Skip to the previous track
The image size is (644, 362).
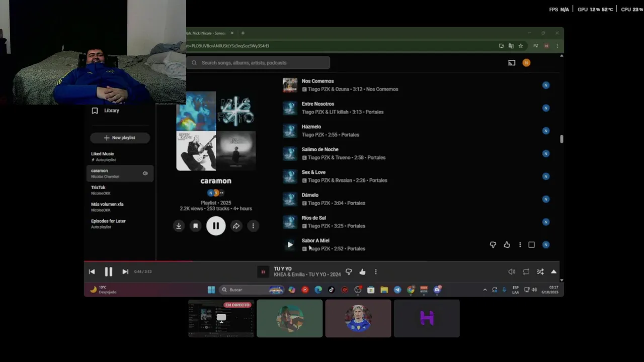tap(92, 271)
